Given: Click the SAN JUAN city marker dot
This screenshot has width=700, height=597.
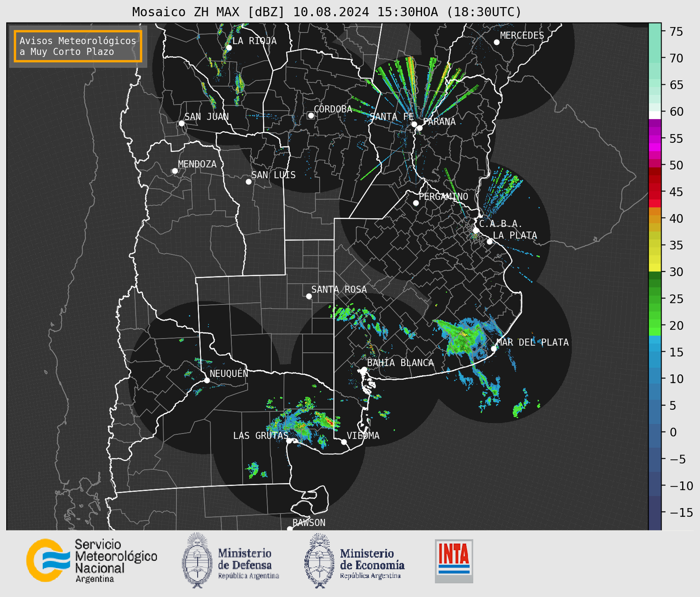Looking at the screenshot, I should 181,123.
